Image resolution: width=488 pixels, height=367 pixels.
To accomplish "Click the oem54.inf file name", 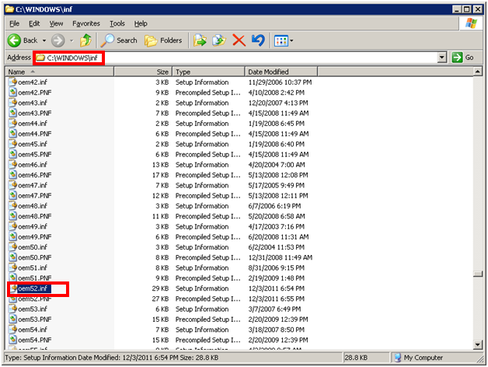I will pos(33,330).
